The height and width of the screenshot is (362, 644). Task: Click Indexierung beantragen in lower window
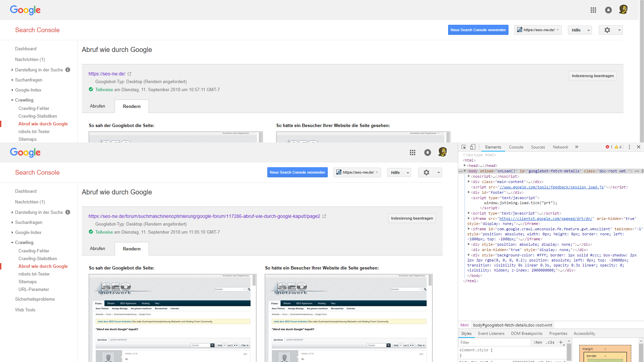click(412, 219)
